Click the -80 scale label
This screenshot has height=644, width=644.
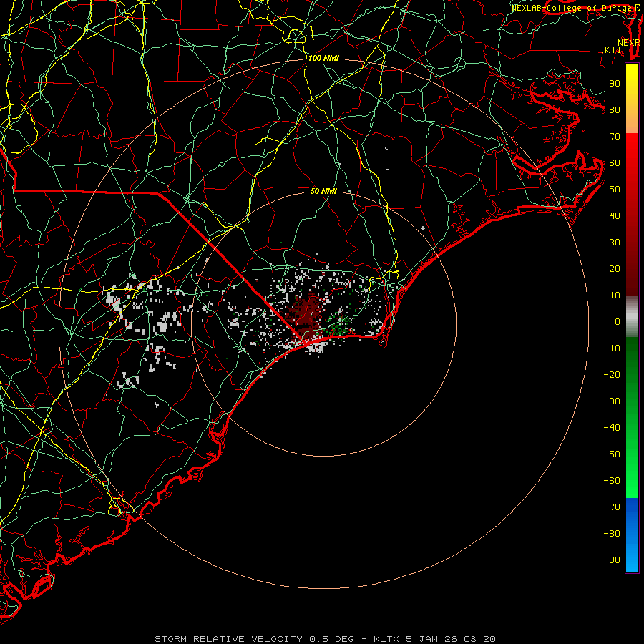coord(612,534)
